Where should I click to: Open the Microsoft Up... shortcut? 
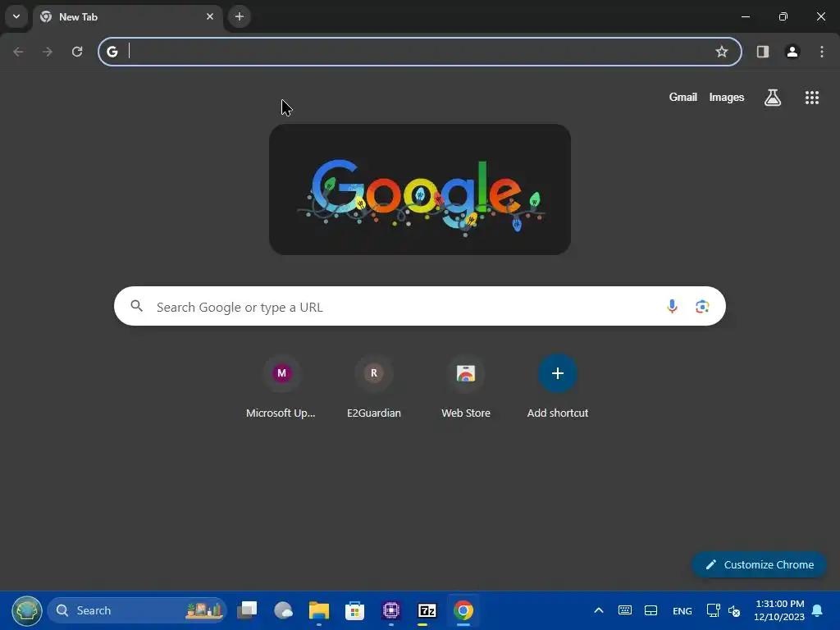point(281,388)
